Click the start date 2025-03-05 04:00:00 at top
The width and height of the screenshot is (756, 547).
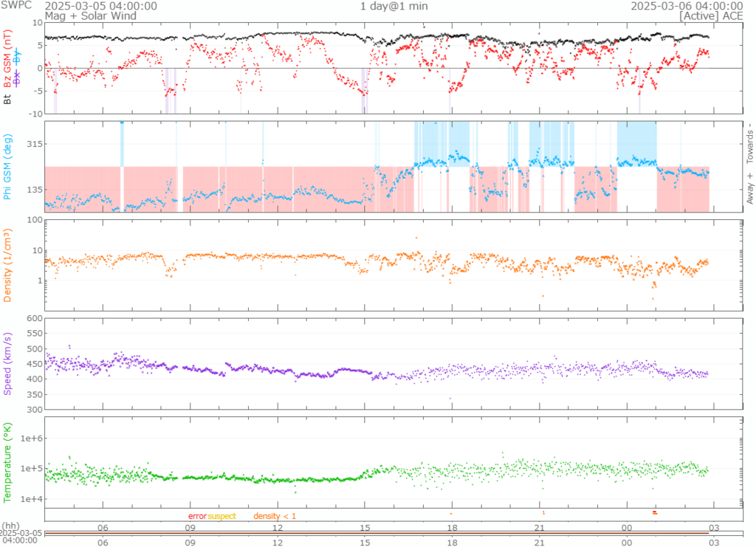[111, 6]
